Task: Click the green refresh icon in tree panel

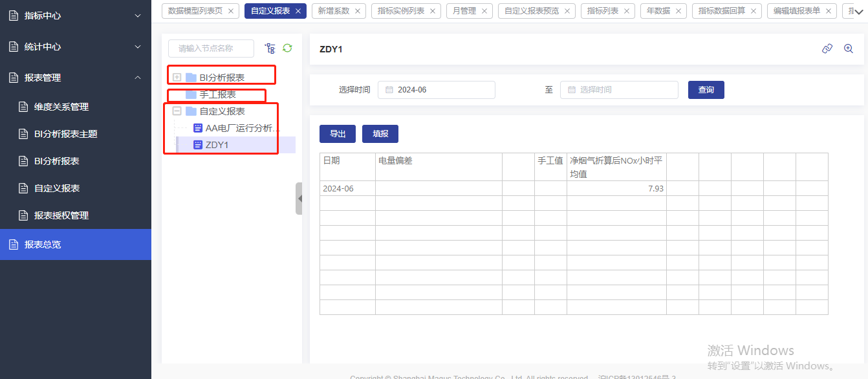Action: 288,49
